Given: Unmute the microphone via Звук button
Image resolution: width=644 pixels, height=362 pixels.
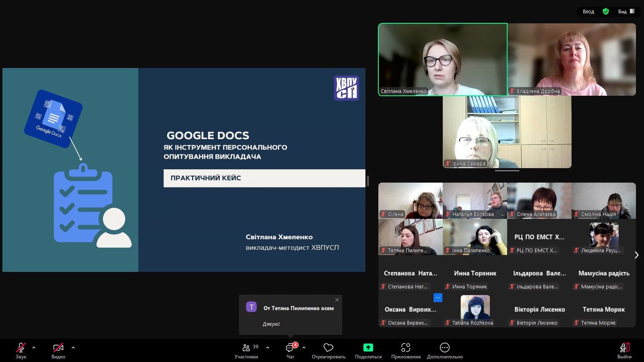Looking at the screenshot, I should pos(21,350).
